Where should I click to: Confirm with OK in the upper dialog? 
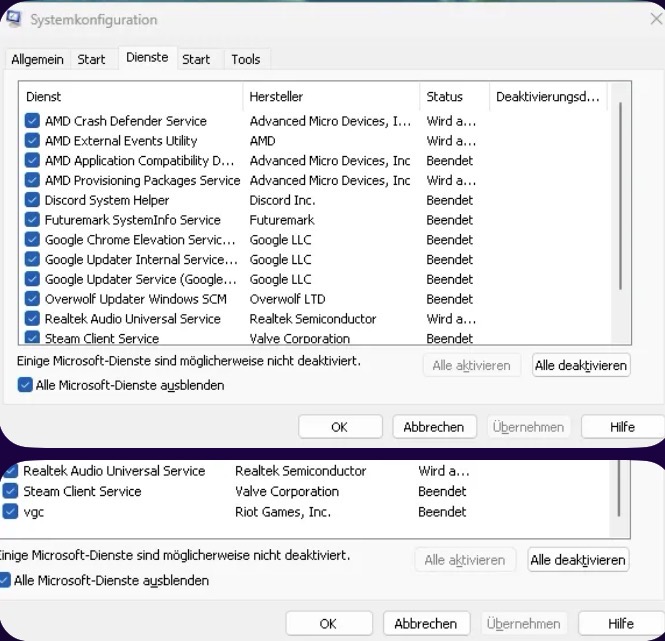coord(340,427)
